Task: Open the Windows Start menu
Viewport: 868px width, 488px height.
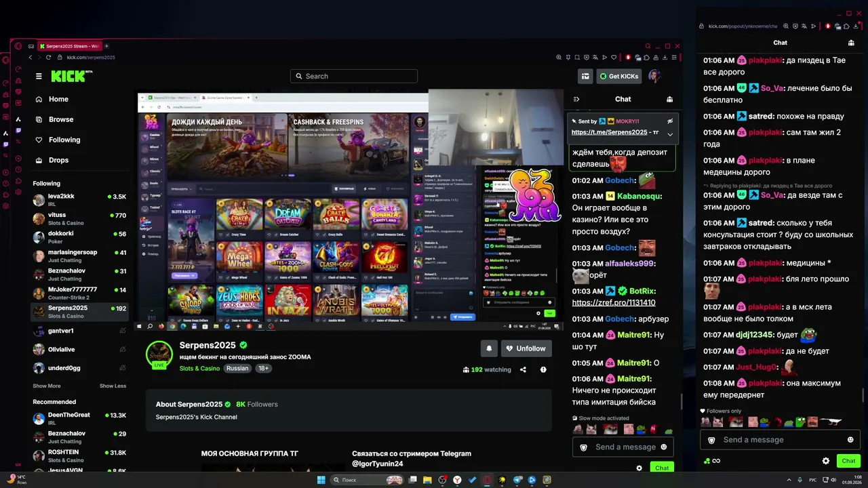Action: point(321,480)
